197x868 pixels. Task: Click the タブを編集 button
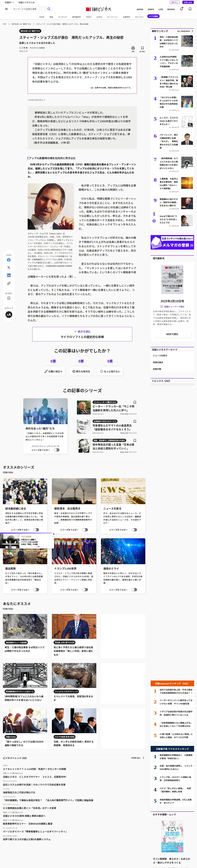(x=154, y=16)
